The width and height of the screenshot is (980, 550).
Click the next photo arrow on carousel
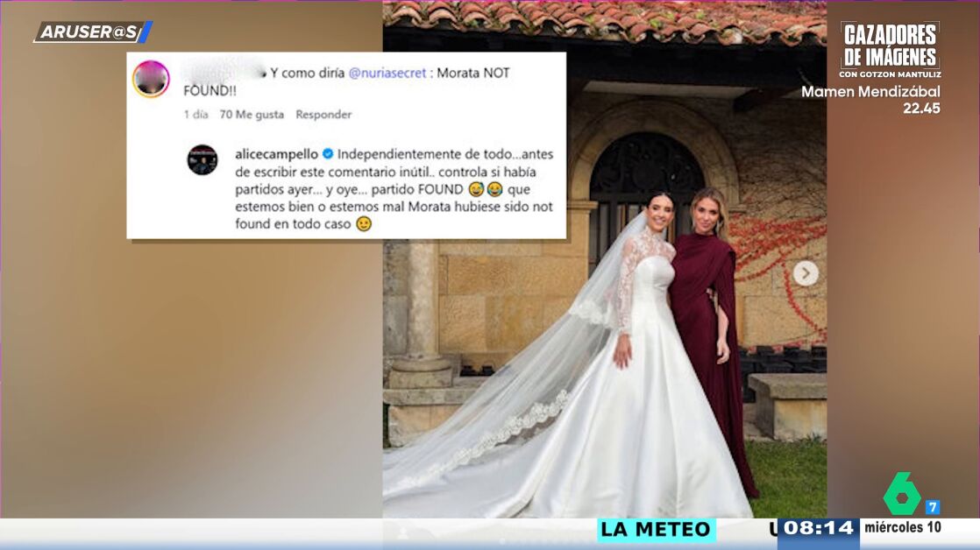(806, 273)
